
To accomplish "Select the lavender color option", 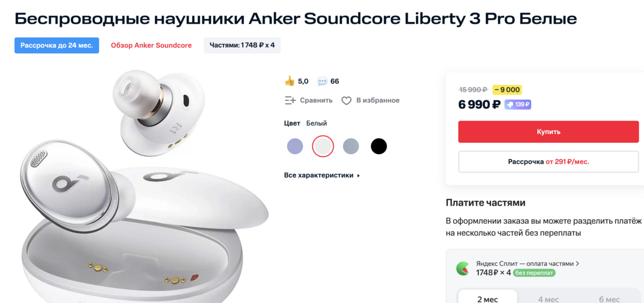I will point(295,146).
